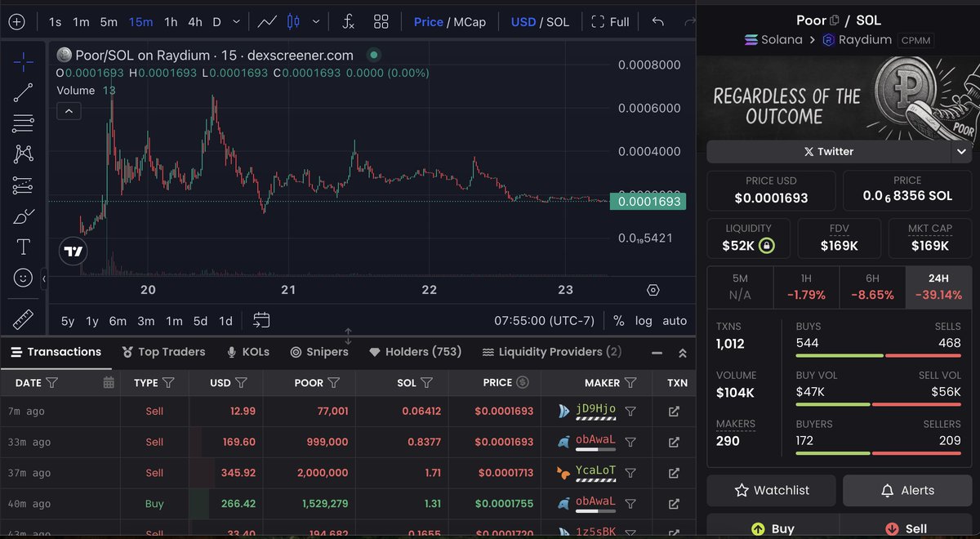The width and height of the screenshot is (980, 539).
Task: Copy the Poor token address
Action: 835,20
